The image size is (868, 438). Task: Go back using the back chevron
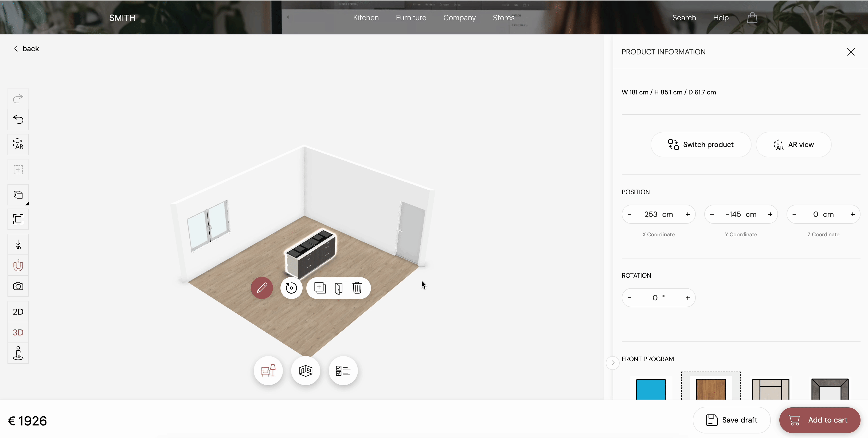16,49
